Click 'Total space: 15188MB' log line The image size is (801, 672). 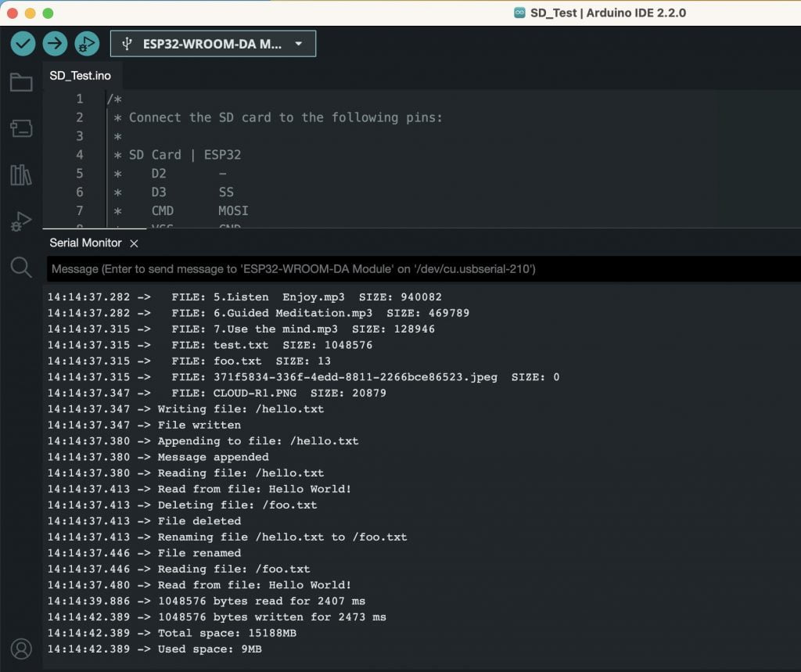[171, 633]
